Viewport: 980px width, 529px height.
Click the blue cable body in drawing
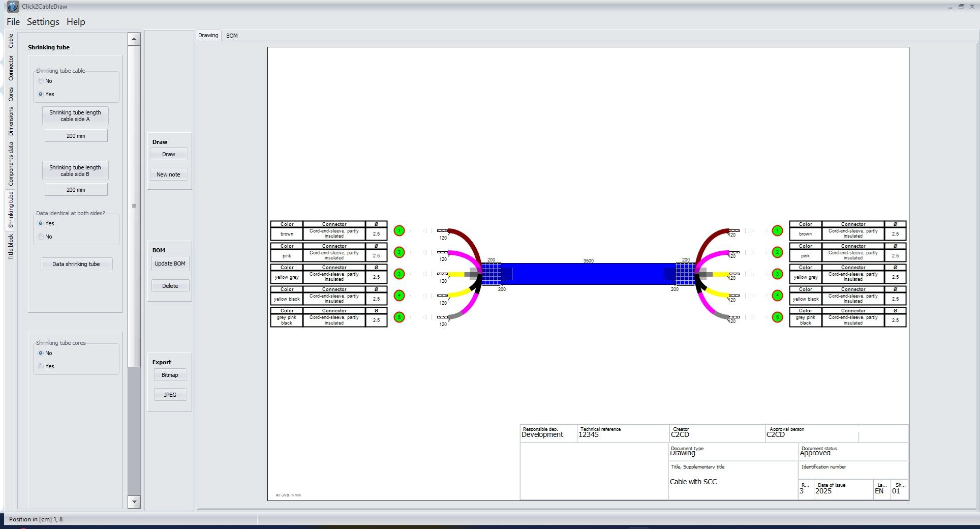(x=588, y=274)
